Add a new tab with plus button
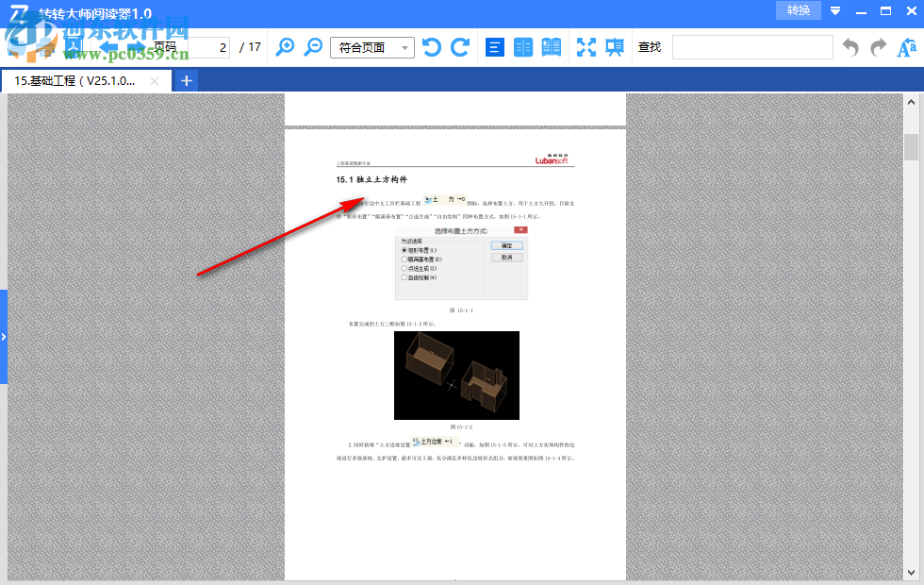924x585 pixels. [187, 81]
